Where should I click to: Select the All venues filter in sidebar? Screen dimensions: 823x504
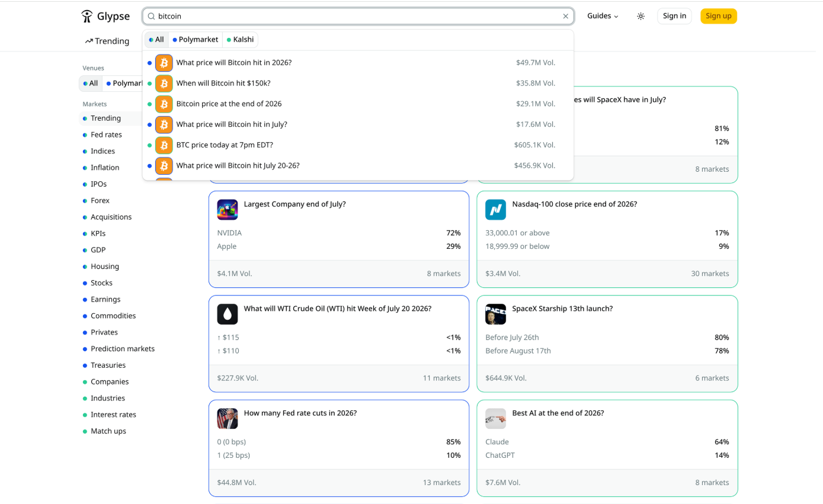pos(91,84)
